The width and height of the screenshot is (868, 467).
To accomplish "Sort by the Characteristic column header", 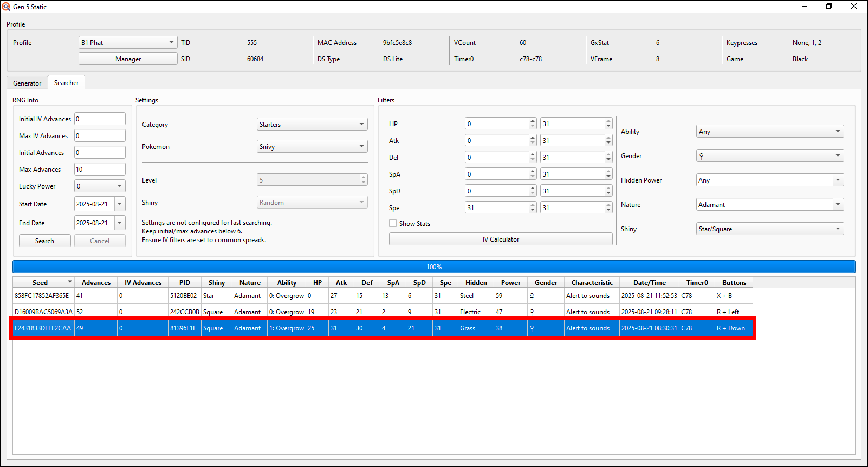I will coord(592,282).
